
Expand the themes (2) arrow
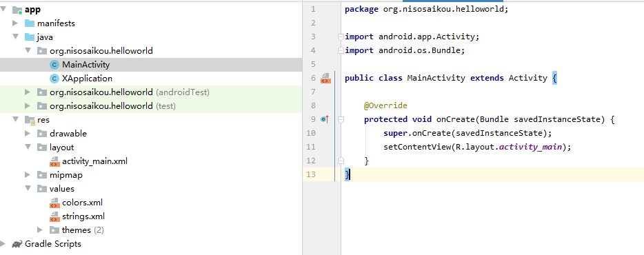(x=40, y=230)
